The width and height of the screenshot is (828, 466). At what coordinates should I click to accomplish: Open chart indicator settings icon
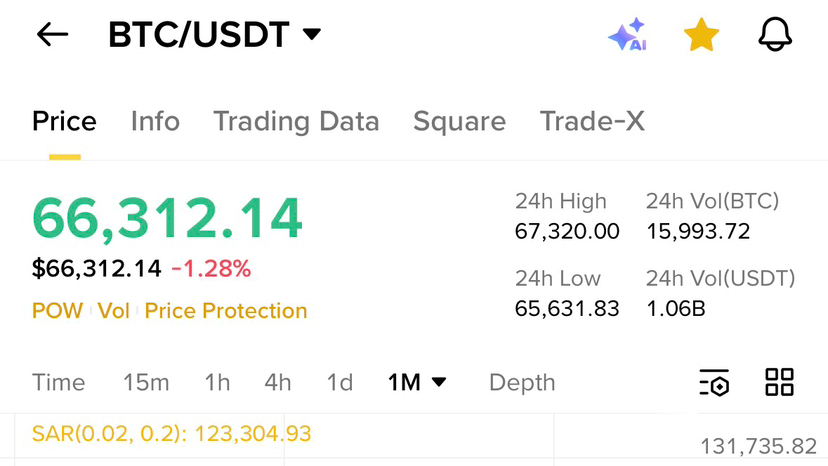point(714,382)
